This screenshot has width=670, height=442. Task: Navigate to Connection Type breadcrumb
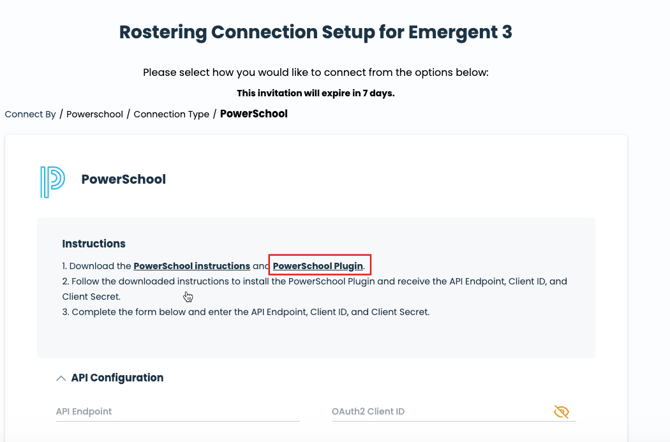[x=171, y=114]
